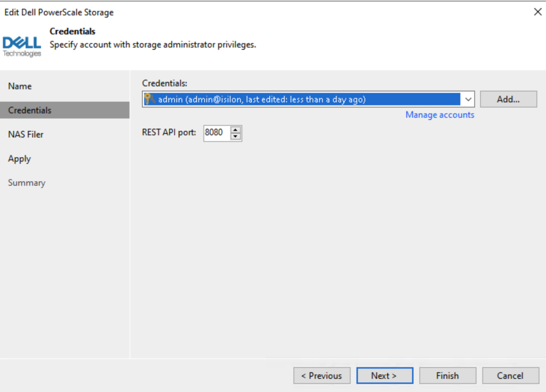Image resolution: width=546 pixels, height=392 pixels.
Task: Go back with the Previous button
Action: pyautogui.click(x=322, y=375)
